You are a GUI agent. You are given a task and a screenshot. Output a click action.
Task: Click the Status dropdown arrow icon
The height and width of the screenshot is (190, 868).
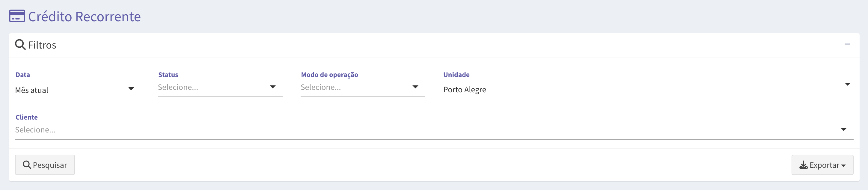pos(272,87)
